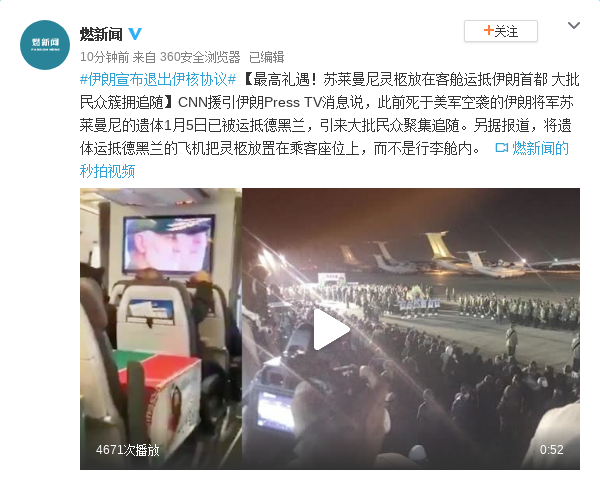Click the 4671次播放 view count
Image resolution: width=600 pixels, height=480 pixels.
coord(127,450)
